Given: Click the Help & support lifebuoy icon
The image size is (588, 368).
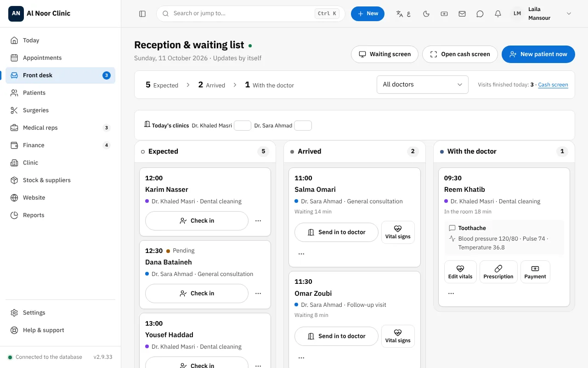Looking at the screenshot, I should 14,330.
